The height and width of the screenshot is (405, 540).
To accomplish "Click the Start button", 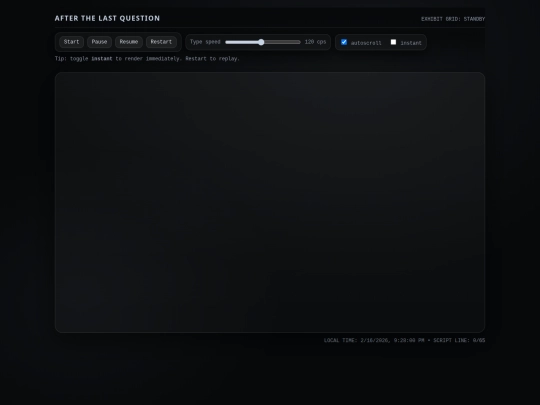I will (x=71, y=42).
